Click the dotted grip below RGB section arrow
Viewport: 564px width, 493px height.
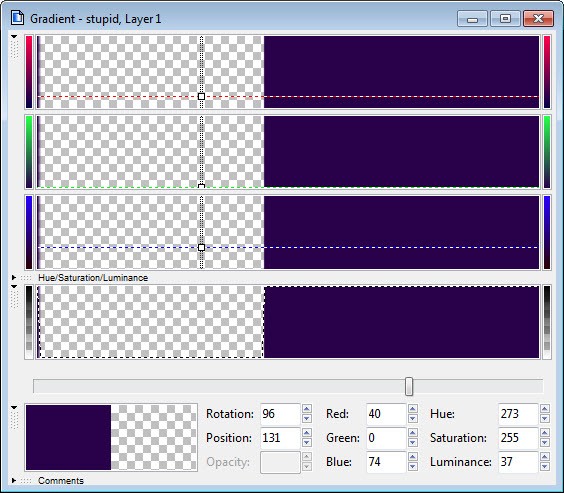pyautogui.click(x=14, y=49)
